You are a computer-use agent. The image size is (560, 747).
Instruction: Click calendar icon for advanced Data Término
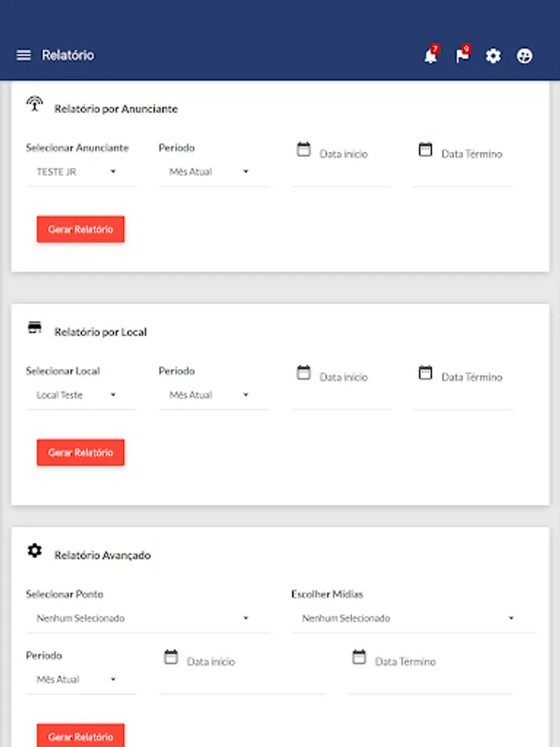[x=359, y=657]
